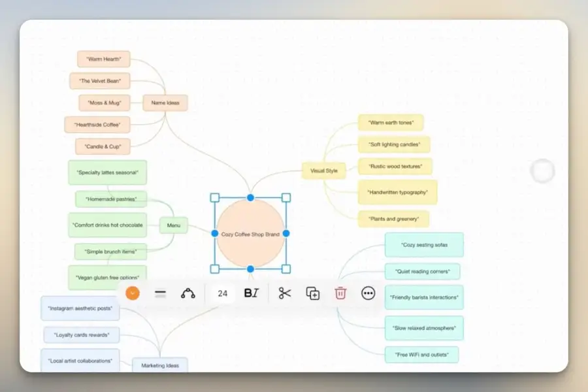Screen dimensions: 588x392
Task: Toggle bold italic text formatting
Action: click(251, 293)
